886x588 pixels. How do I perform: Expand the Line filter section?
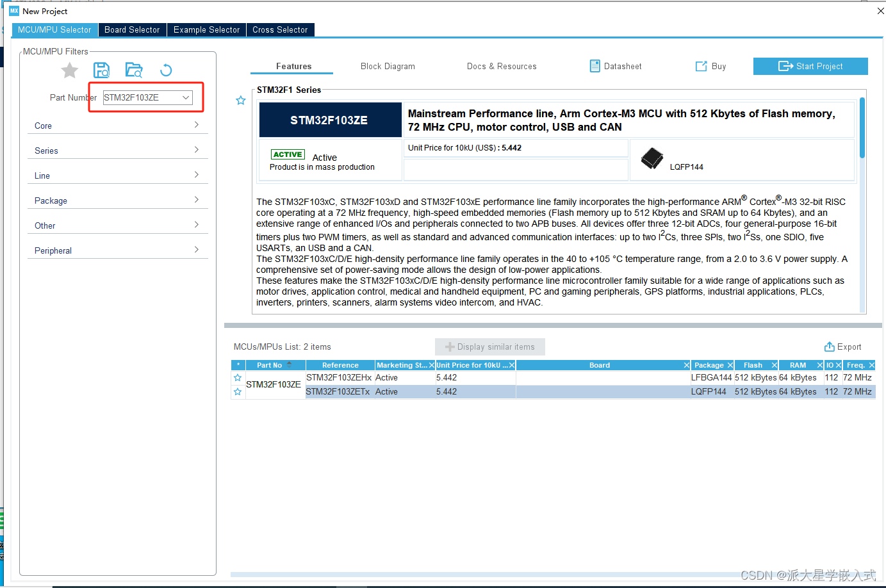[118, 176]
